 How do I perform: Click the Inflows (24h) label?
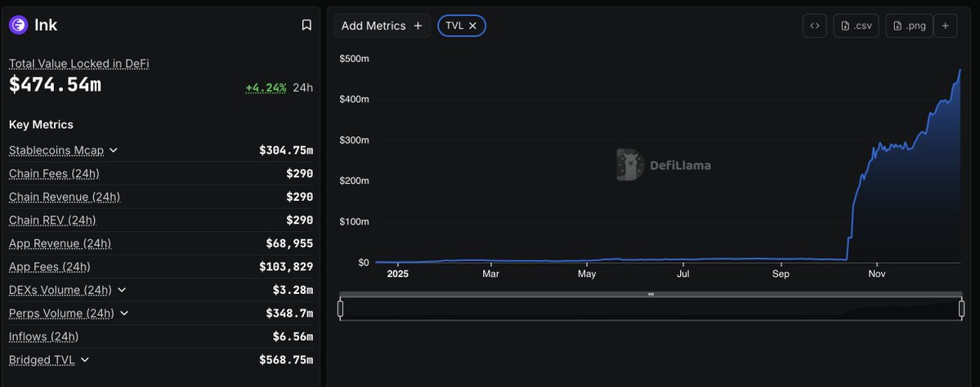pyautogui.click(x=44, y=336)
